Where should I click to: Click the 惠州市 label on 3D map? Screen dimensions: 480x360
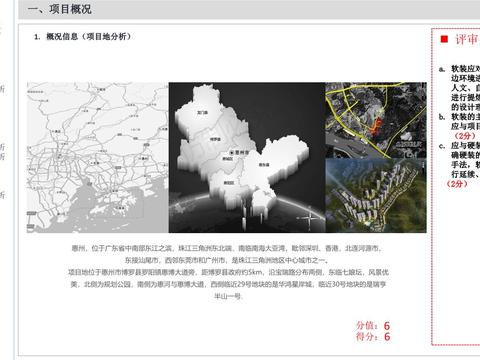[x=239, y=152]
